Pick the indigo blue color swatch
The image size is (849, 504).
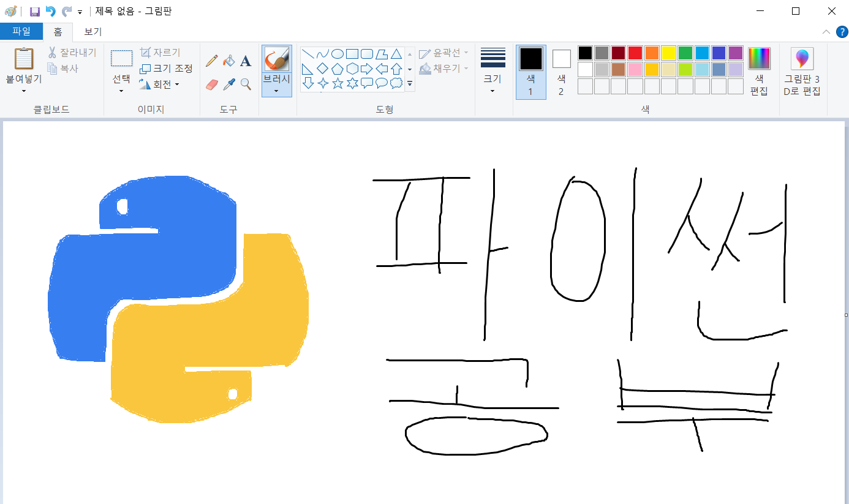pos(719,53)
